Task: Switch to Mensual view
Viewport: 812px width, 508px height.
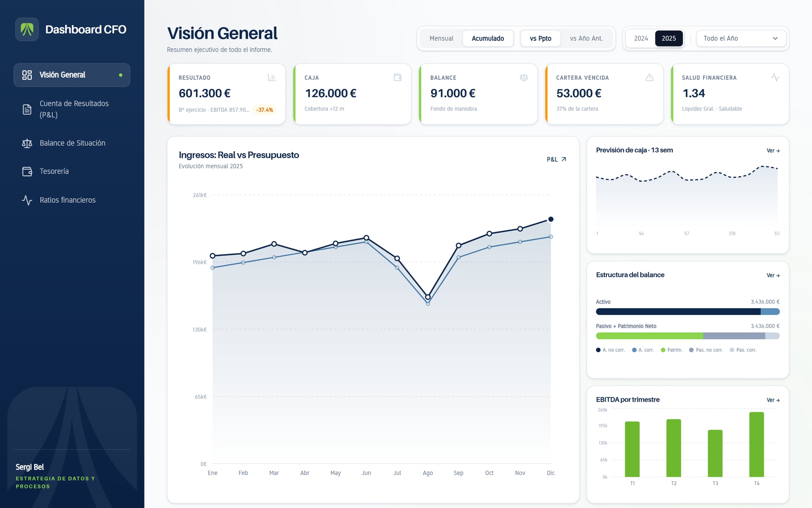Action: point(441,39)
